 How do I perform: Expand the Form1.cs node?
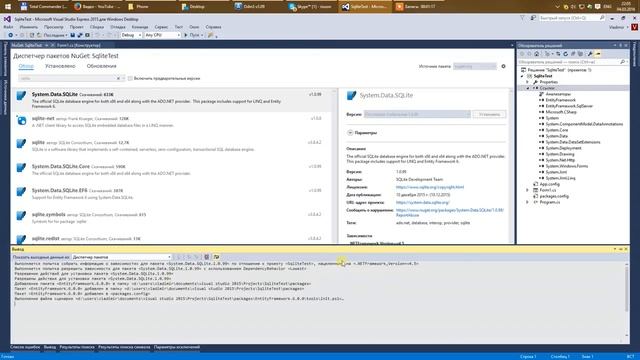tap(527, 190)
